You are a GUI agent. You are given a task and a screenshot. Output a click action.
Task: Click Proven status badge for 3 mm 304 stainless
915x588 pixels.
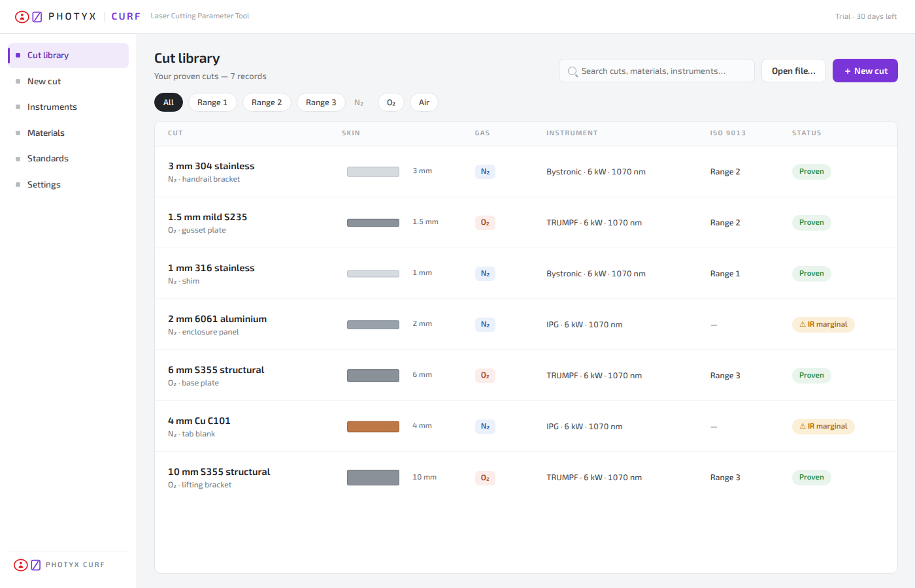tap(811, 171)
